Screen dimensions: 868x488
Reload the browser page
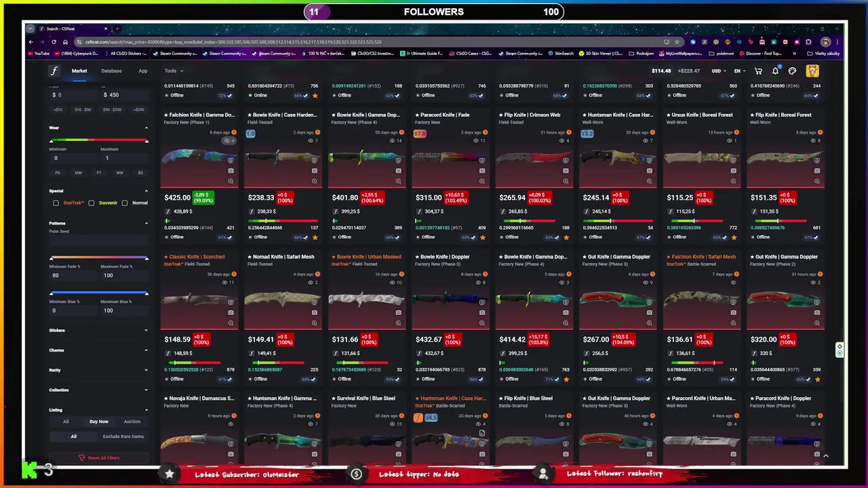click(54, 42)
